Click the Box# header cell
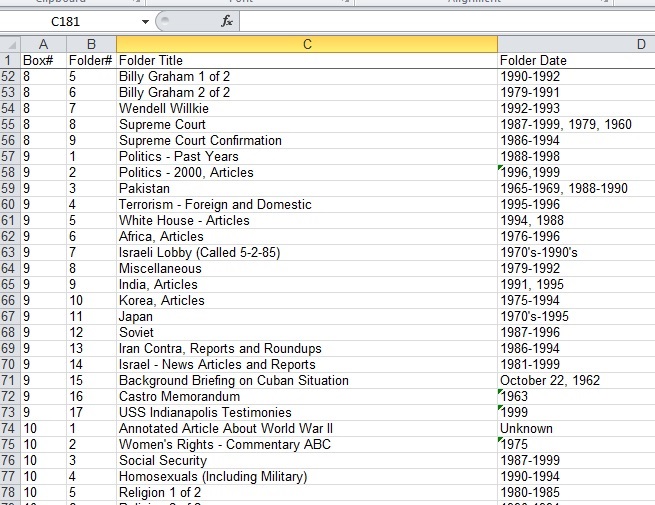 coord(43,60)
